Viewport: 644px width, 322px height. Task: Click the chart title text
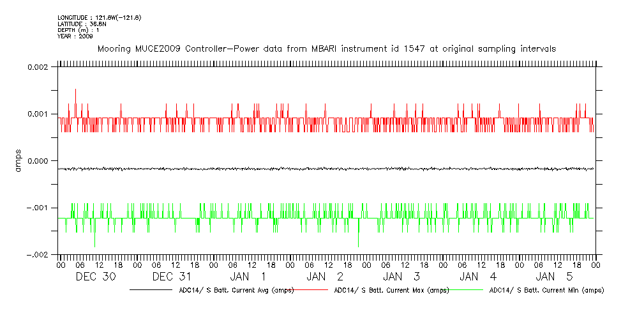[326, 49]
